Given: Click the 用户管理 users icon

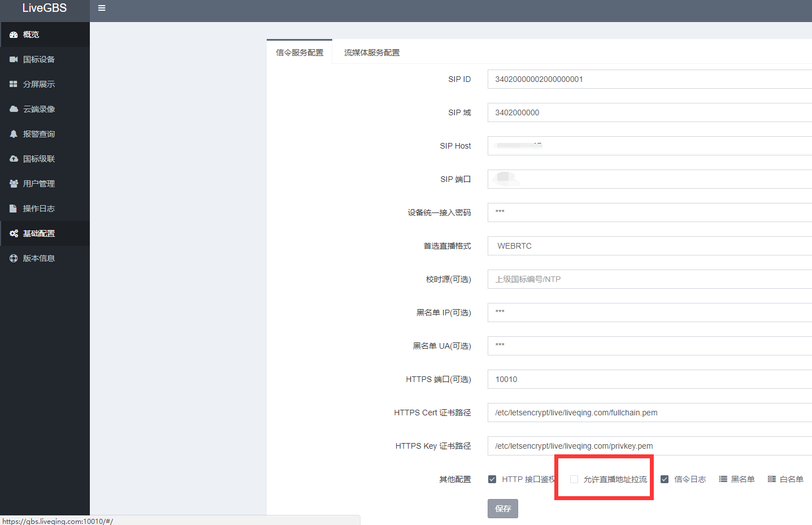Looking at the screenshot, I should click(14, 184).
